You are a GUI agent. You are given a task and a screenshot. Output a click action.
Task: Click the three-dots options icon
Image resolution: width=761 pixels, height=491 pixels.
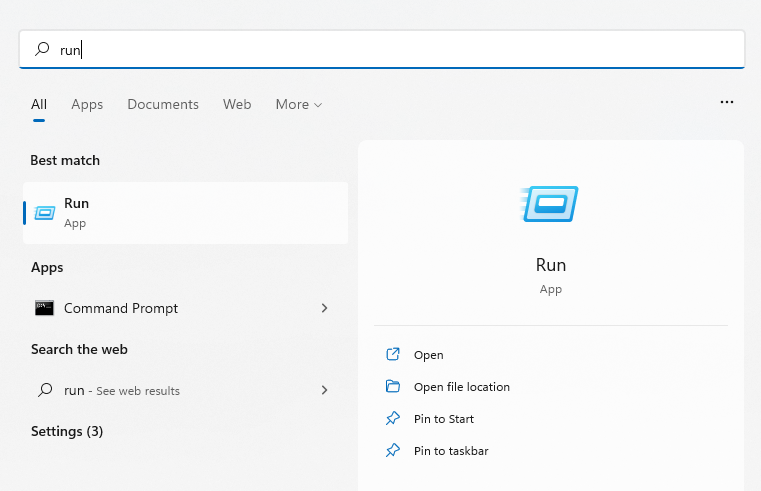[x=727, y=103]
